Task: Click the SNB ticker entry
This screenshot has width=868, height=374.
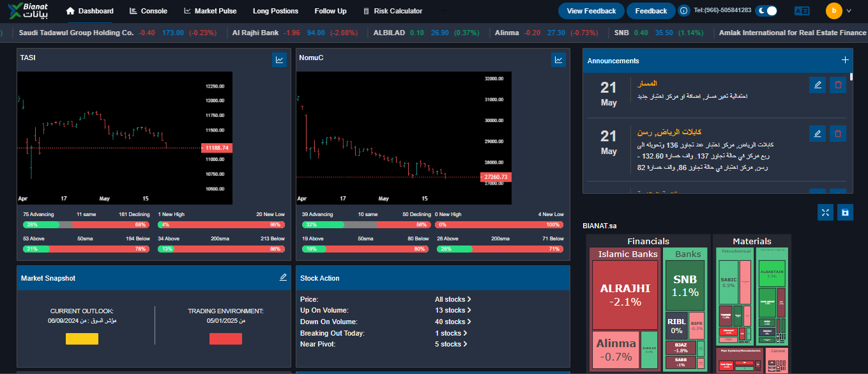Action: (x=659, y=33)
